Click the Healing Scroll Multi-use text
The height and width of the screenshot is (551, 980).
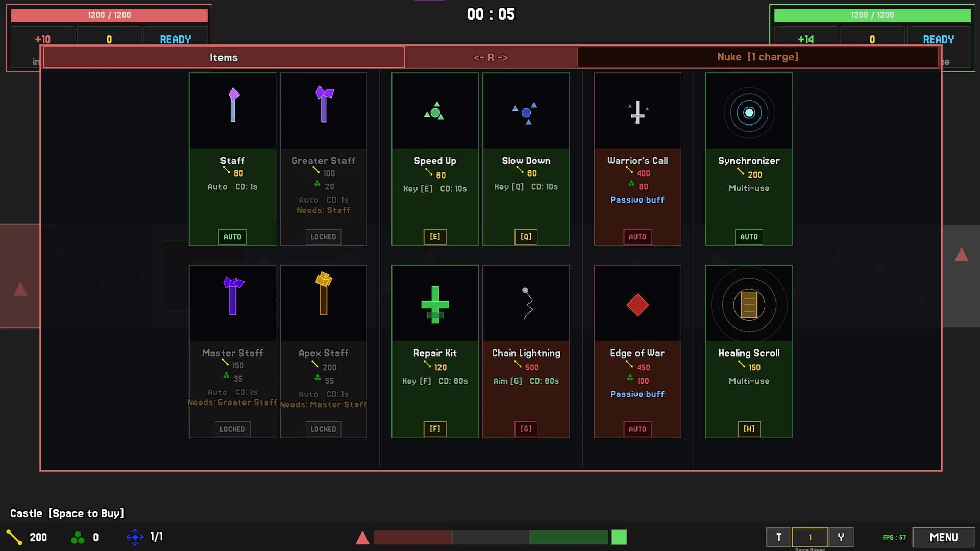(x=749, y=381)
